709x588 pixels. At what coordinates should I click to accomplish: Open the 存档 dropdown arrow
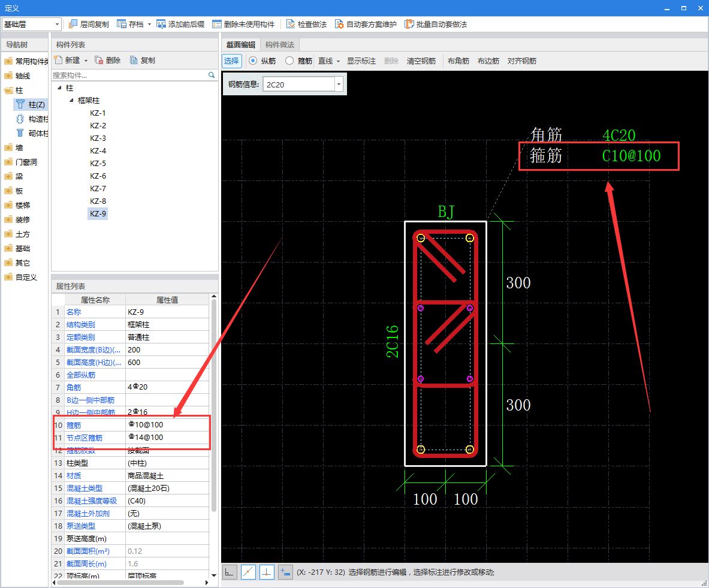(x=149, y=25)
